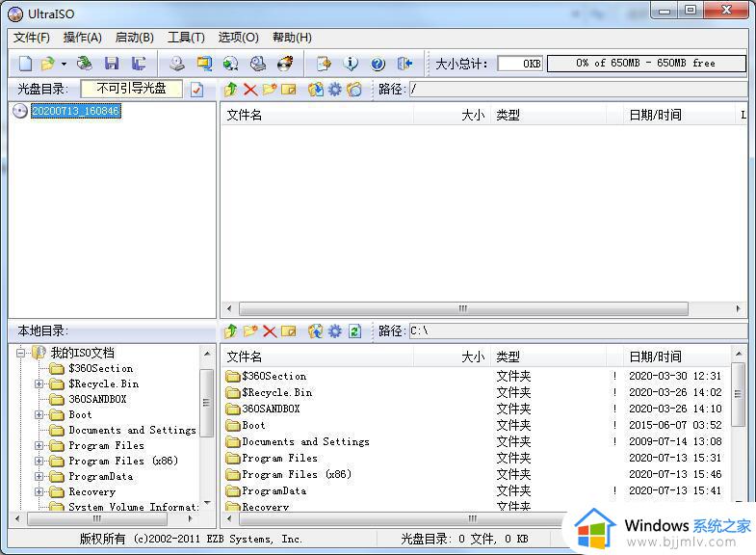Click the New folder icon in the local toolbar

pyautogui.click(x=250, y=331)
